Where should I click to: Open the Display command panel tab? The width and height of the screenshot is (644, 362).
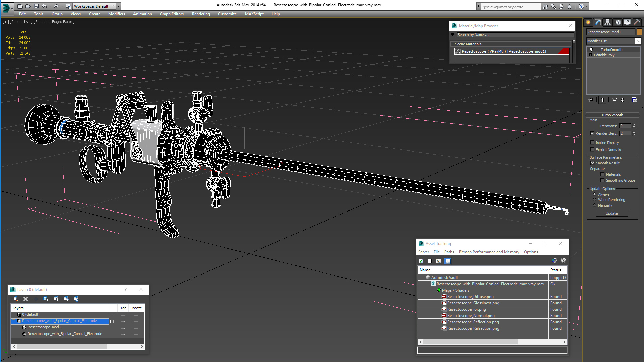pyautogui.click(x=627, y=22)
